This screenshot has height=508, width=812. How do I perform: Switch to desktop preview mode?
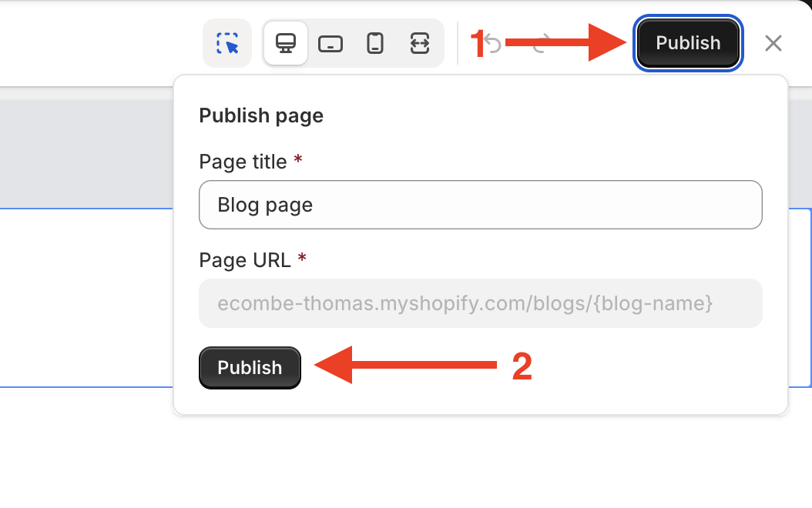[286, 43]
